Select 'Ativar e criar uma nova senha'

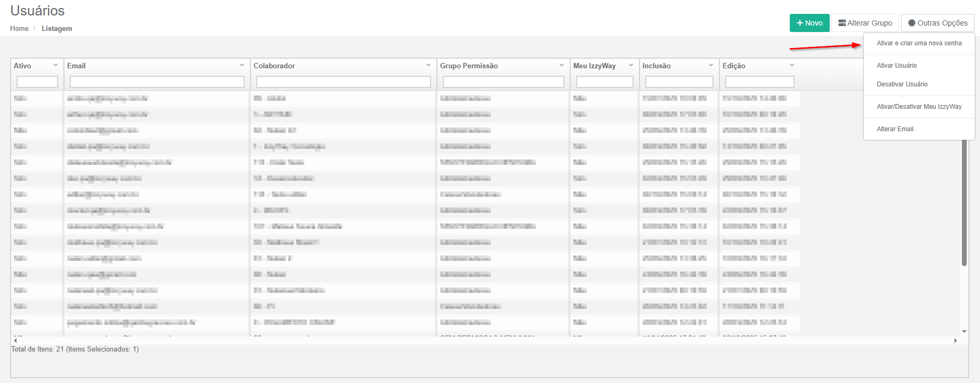(919, 43)
